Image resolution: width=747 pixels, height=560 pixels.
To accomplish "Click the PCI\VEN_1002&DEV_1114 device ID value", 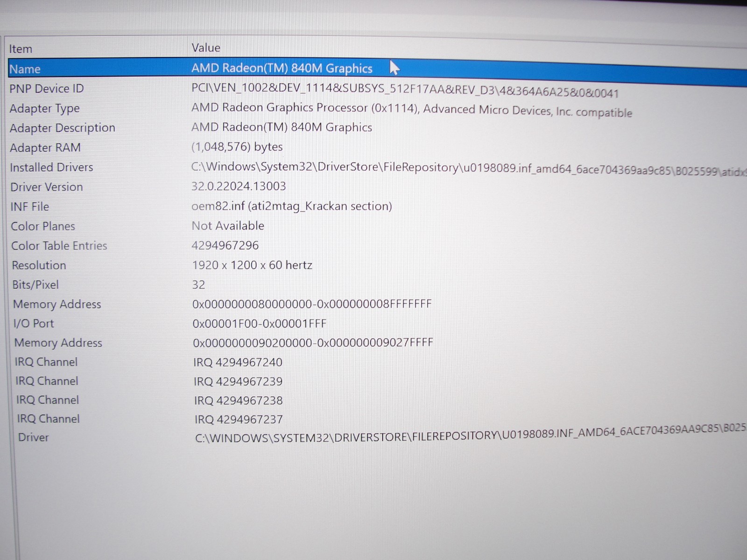I will click(x=405, y=90).
